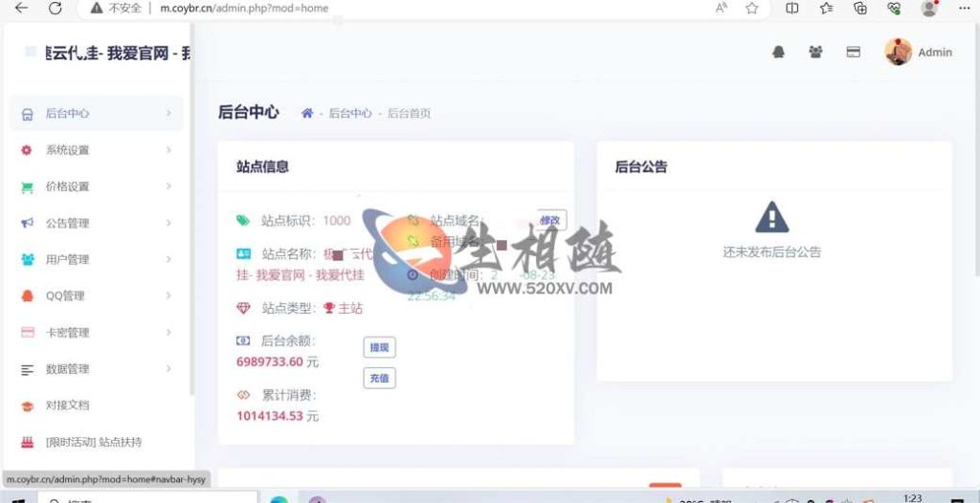This screenshot has height=503, width=980.
Task: Click the sidebar vertical scrollbar
Action: pyautogui.click(x=191, y=209)
